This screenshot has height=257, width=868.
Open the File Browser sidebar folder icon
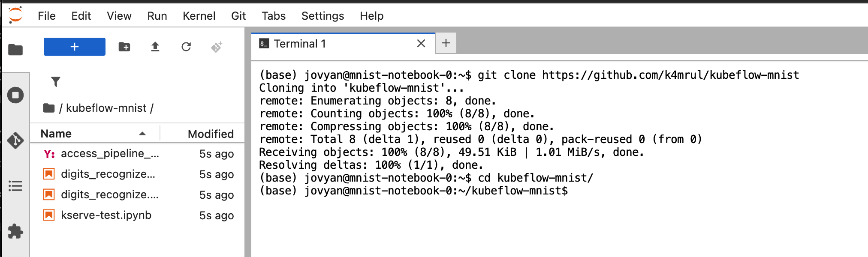[15, 50]
